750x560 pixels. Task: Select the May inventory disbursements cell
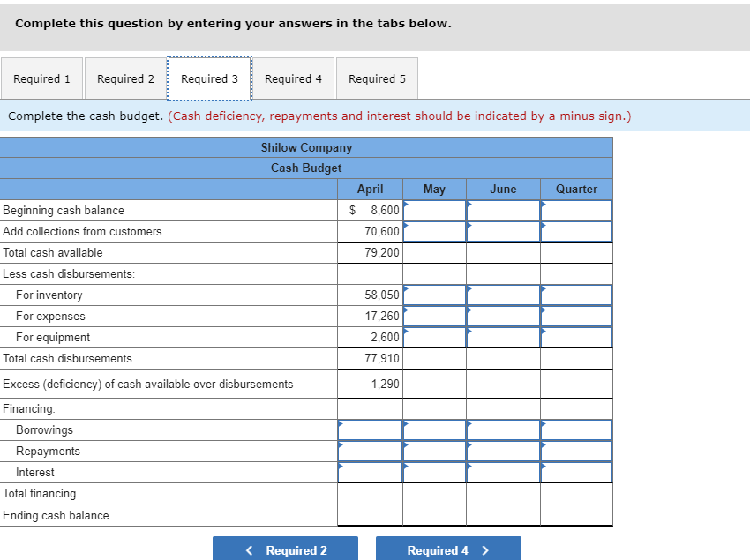click(433, 295)
